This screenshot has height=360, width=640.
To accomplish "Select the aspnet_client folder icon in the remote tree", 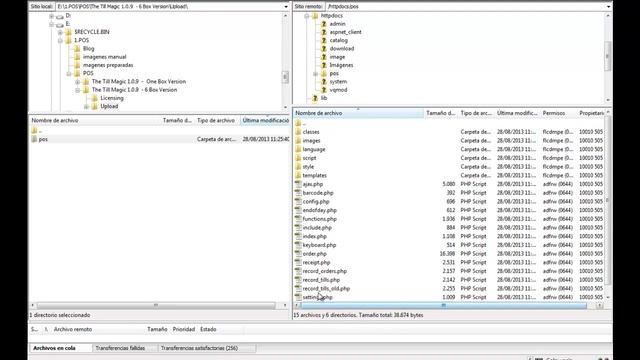I will [324, 32].
